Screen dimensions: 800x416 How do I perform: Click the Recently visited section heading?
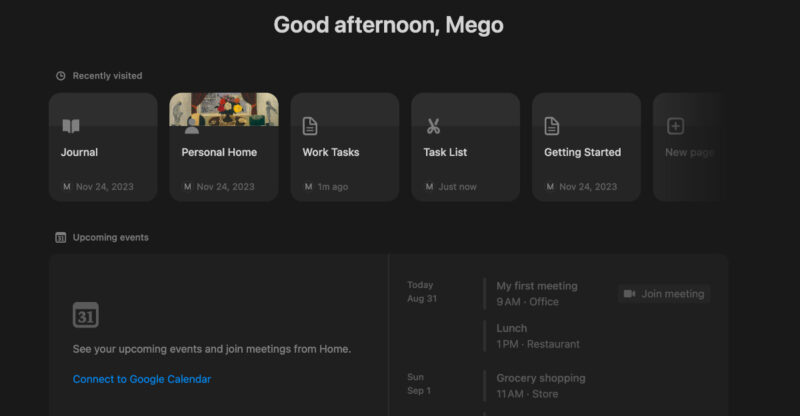[107, 76]
